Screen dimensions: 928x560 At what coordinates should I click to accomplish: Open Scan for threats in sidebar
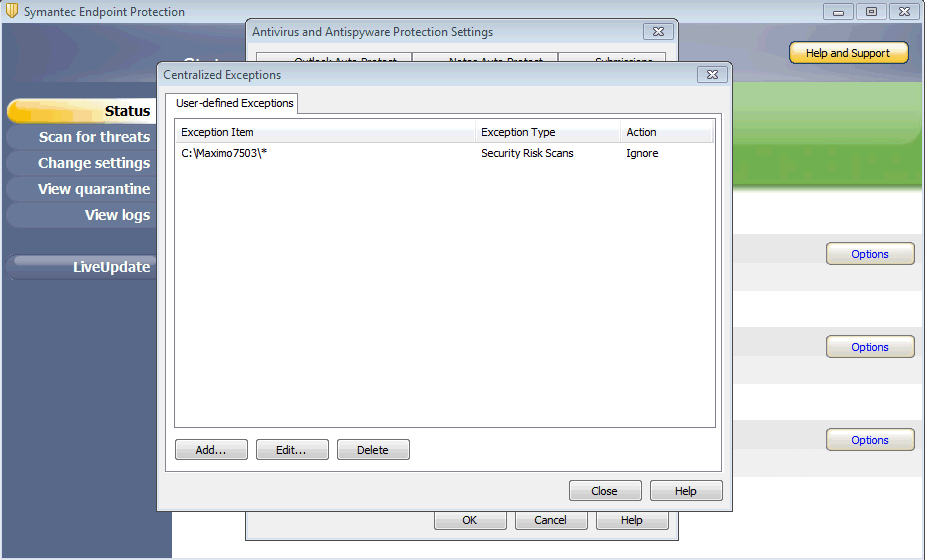(x=82, y=137)
